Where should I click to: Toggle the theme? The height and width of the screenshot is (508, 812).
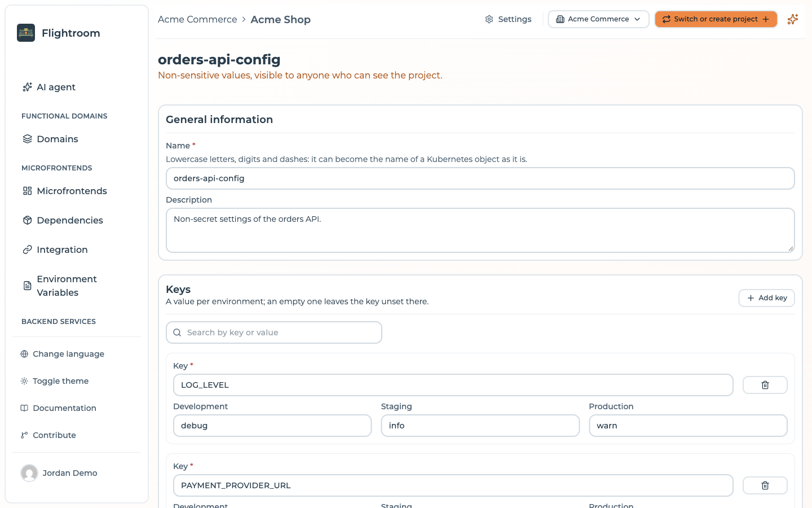pyautogui.click(x=55, y=381)
